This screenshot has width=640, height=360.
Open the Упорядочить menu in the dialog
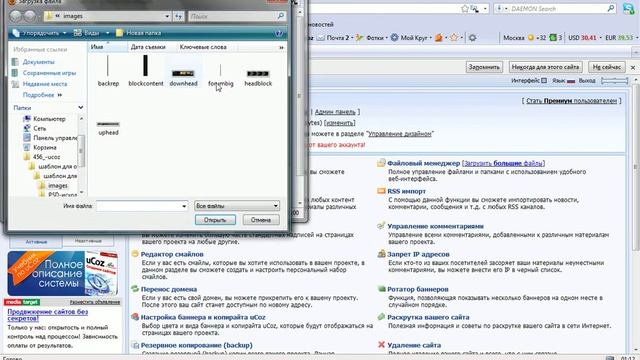40,33
